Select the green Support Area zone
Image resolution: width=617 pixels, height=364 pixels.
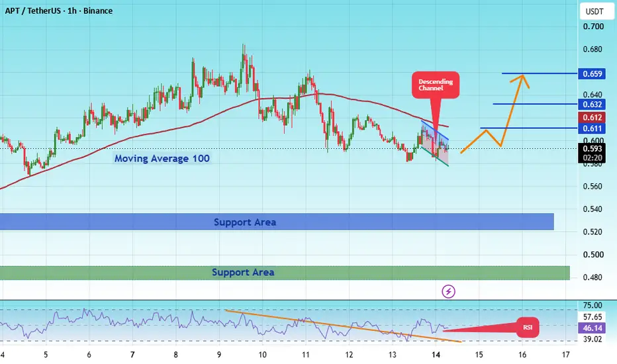[285, 273]
